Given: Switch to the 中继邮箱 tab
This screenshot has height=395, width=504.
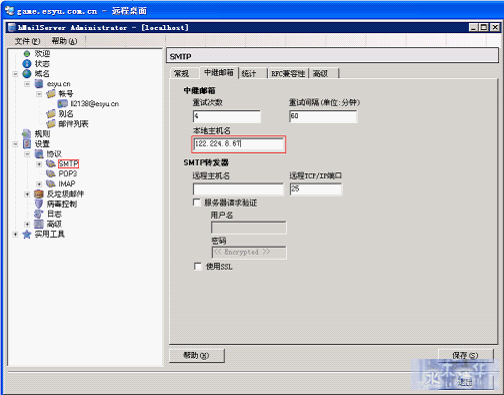Looking at the screenshot, I should [219, 73].
